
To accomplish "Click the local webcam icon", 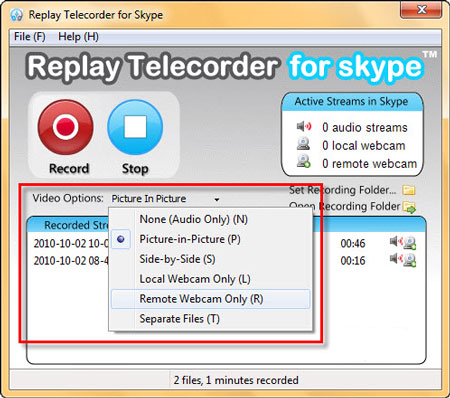I will pos(304,144).
